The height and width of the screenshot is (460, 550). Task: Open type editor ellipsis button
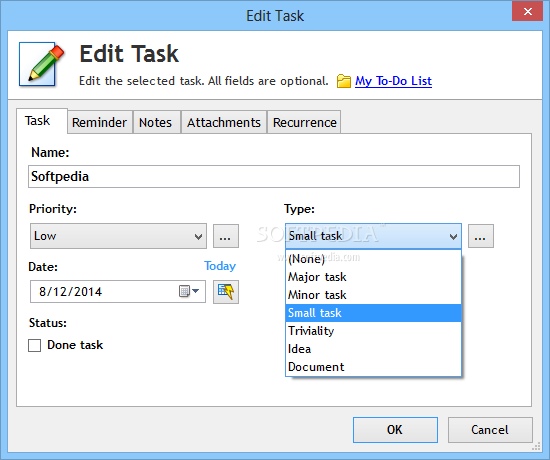[x=481, y=236]
